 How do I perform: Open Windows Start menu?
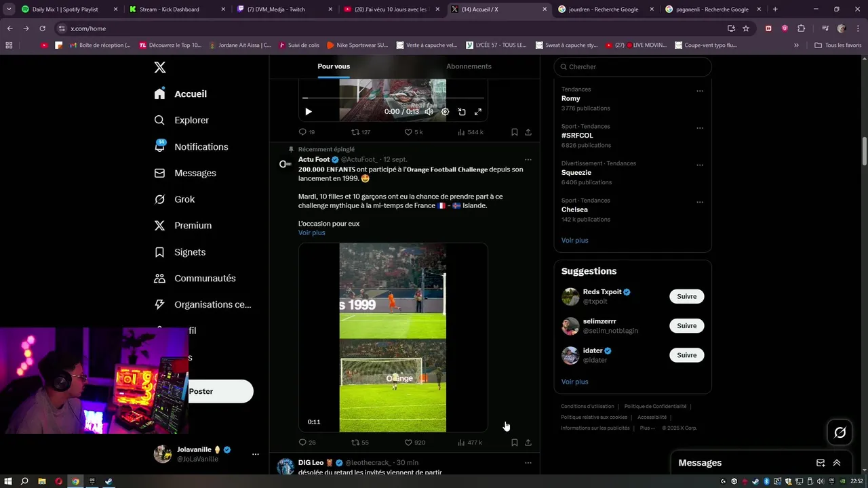7,481
